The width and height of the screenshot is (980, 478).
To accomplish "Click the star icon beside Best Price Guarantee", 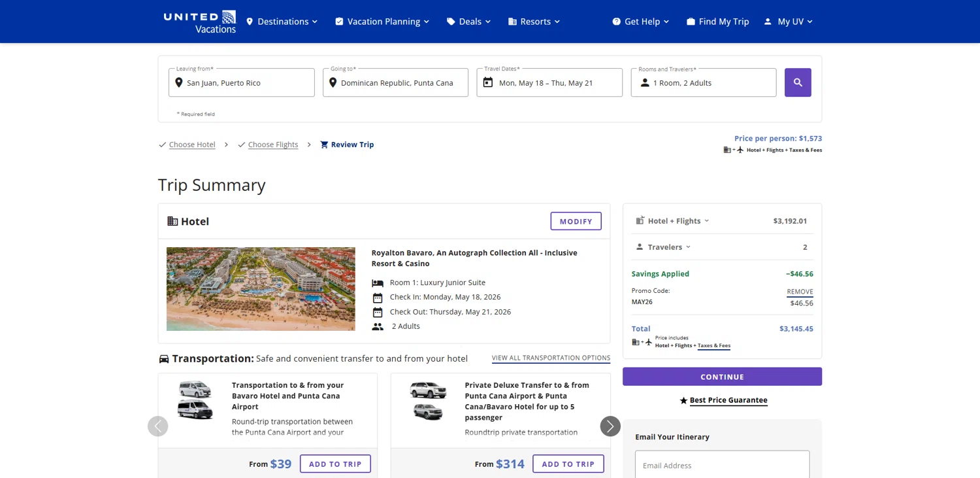I will 683,400.
